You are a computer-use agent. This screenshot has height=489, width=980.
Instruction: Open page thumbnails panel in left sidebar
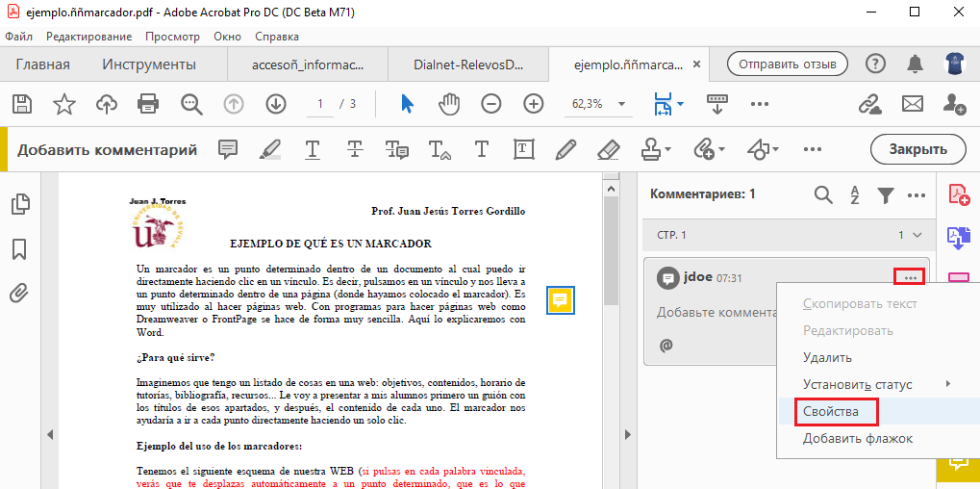point(20,203)
